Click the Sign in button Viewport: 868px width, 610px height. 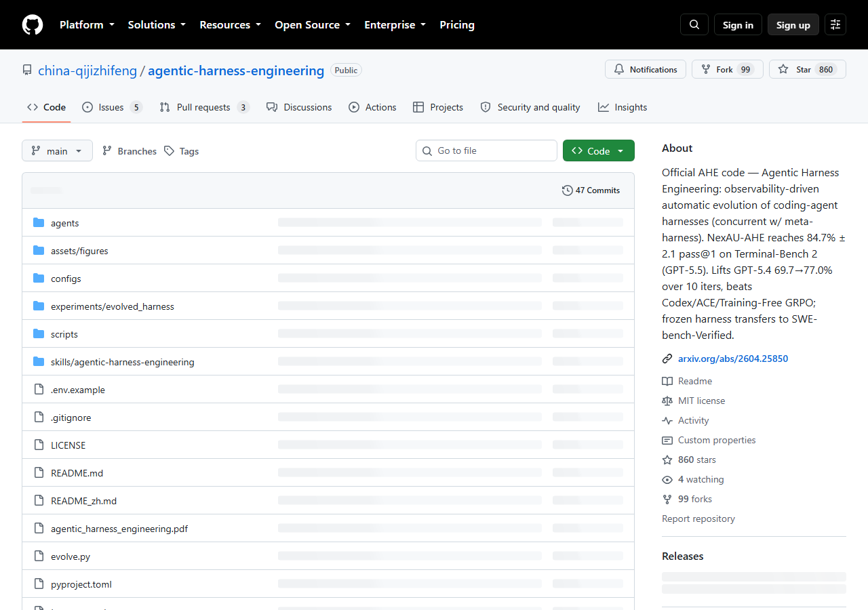point(738,25)
